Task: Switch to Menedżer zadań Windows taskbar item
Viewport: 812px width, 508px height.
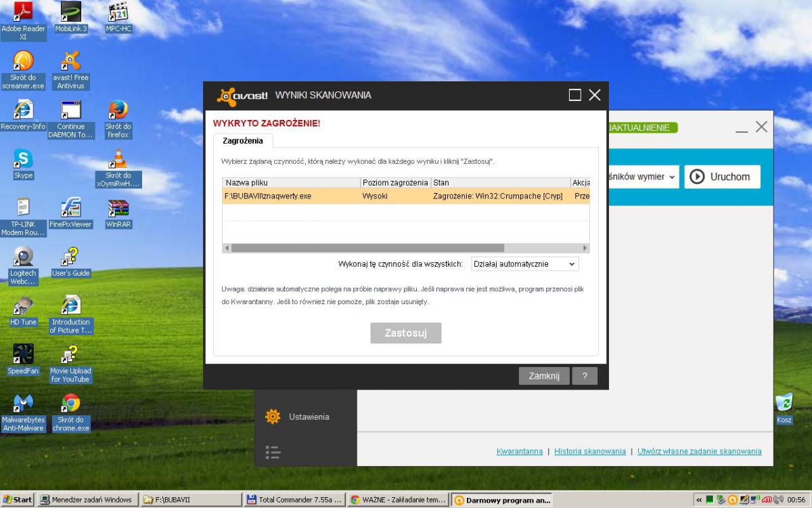Action: click(87, 500)
